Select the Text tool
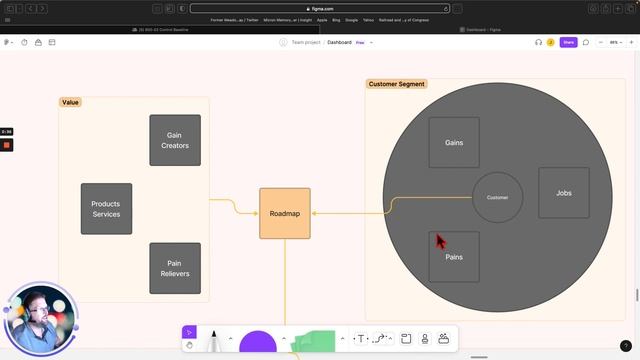Screen dimensions: 640x360 coord(361,338)
